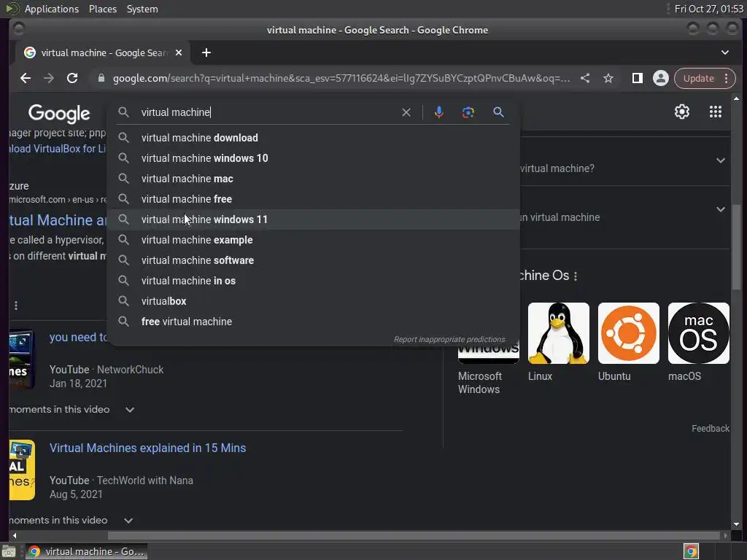Share this page from address bar
This screenshot has height=560, width=747.
coord(585,78)
